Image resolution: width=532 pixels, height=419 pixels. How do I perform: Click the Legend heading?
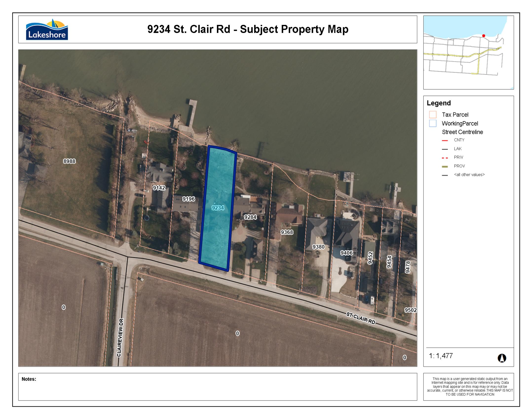tap(439, 103)
